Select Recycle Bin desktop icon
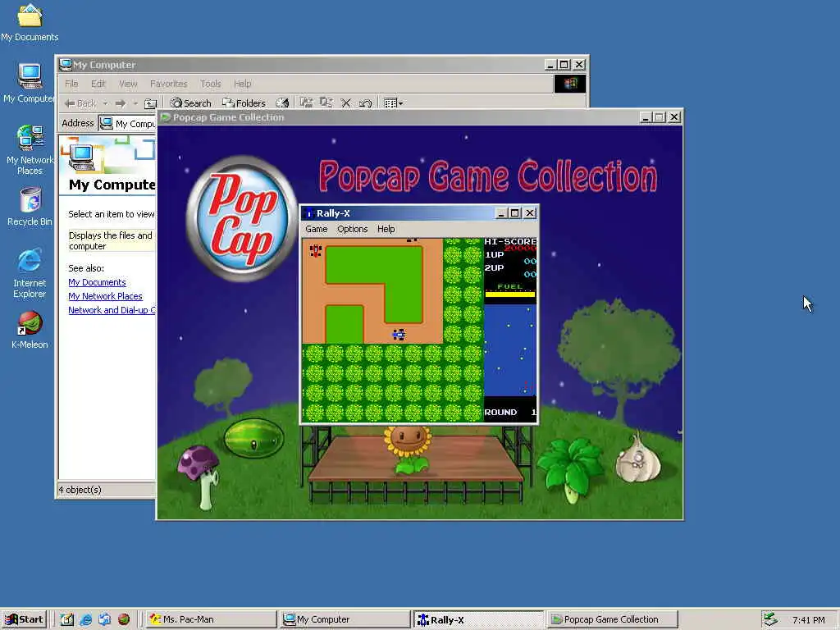Screen dimensions: 840x630 [30, 207]
